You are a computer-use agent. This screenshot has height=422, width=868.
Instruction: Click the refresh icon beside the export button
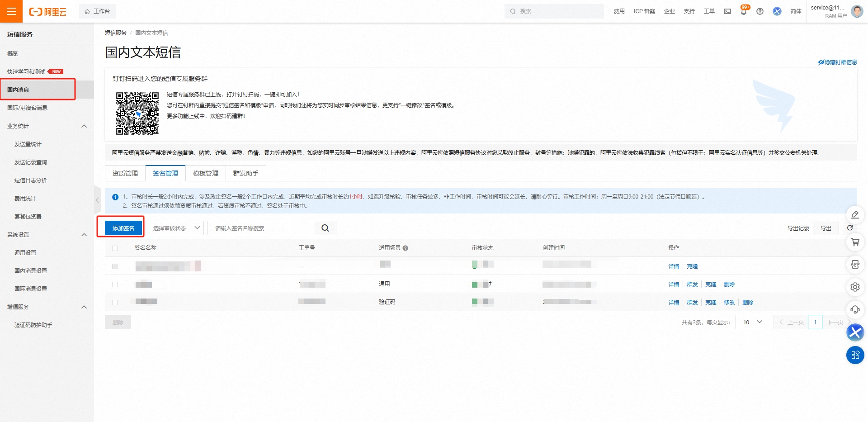click(850, 228)
